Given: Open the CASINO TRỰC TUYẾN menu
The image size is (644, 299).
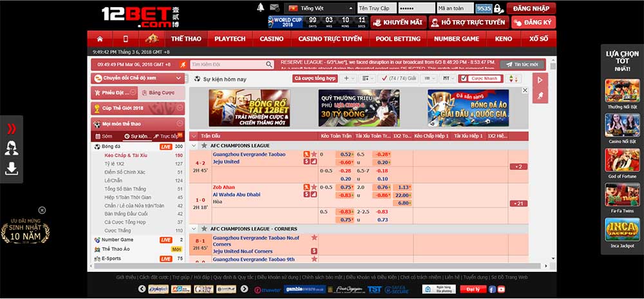Looking at the screenshot, I should [x=330, y=39].
